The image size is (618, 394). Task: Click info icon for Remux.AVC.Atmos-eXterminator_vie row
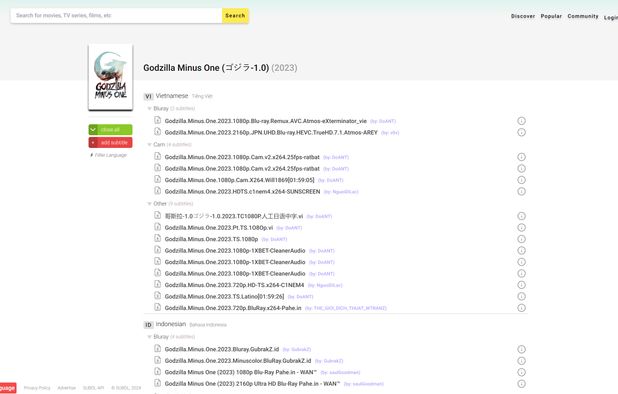tap(521, 121)
